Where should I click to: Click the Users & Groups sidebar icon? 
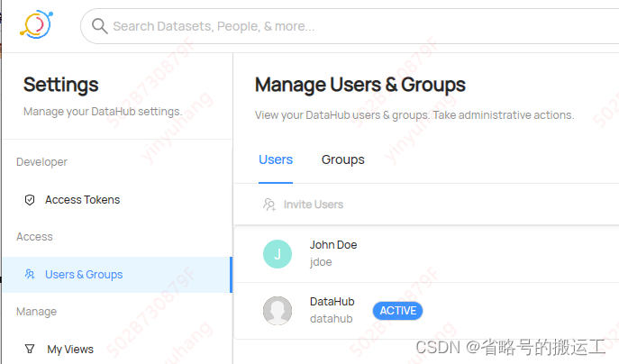(30, 274)
